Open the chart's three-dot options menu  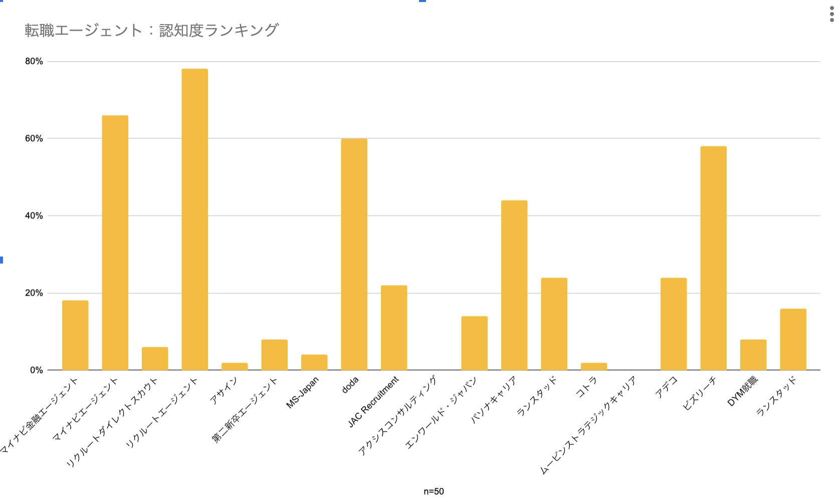(832, 15)
